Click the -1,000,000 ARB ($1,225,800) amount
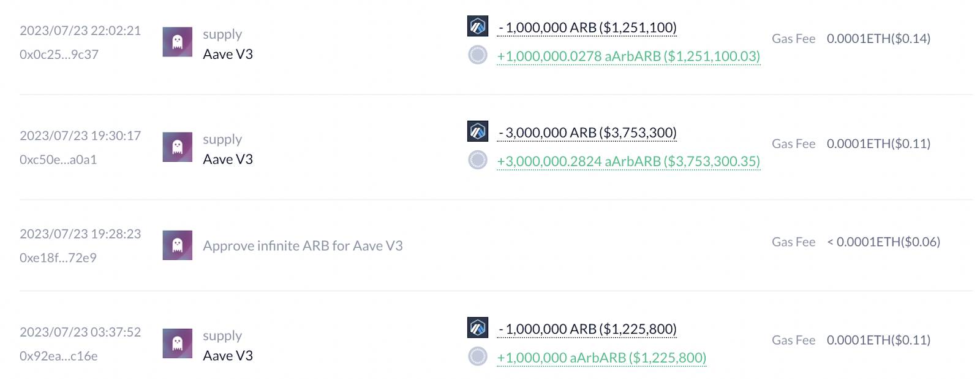980x379 pixels. pyautogui.click(x=587, y=329)
